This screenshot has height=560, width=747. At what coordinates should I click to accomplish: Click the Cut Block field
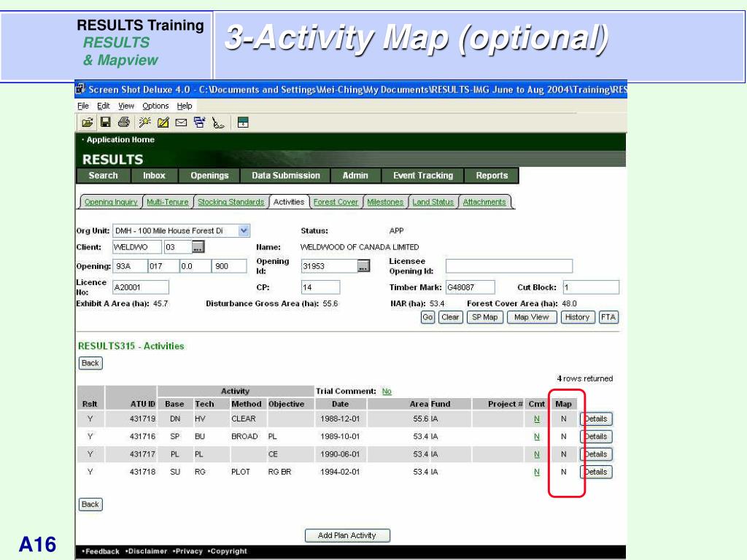(x=591, y=287)
